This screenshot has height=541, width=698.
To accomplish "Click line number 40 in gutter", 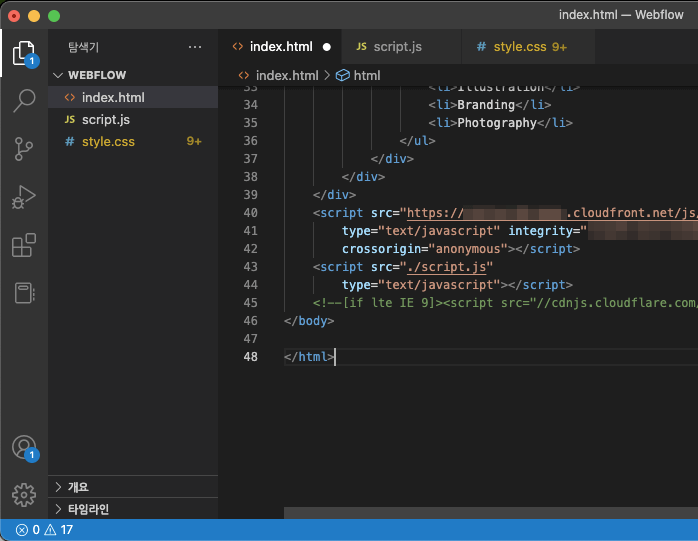I will 251,213.
